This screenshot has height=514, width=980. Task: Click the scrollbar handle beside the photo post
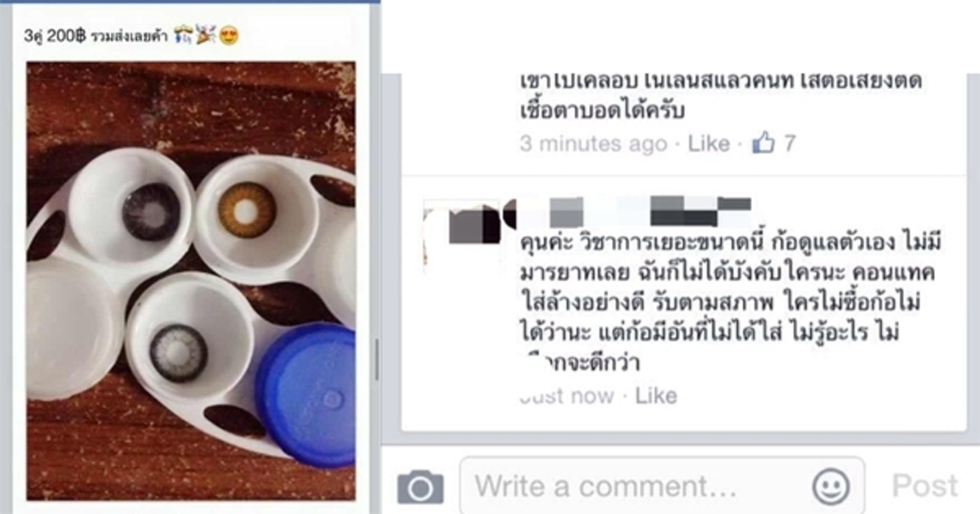tap(376, 359)
